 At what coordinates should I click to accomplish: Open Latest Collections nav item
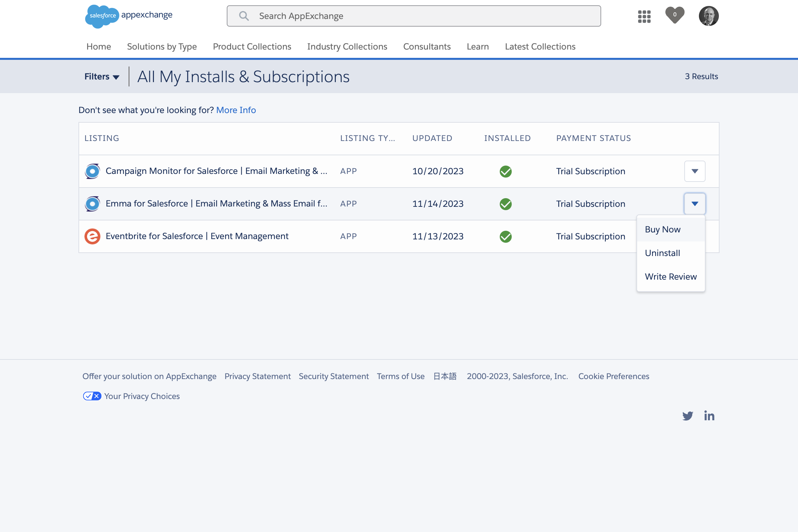click(x=540, y=47)
